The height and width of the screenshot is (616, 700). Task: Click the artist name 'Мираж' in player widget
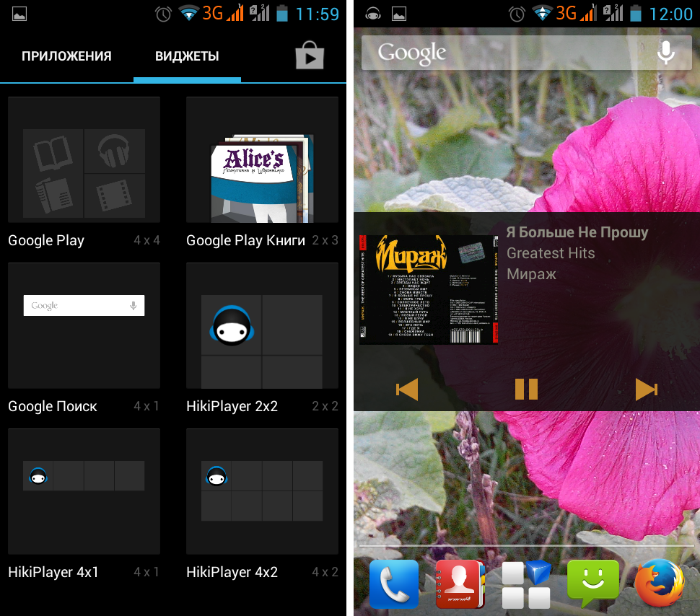[531, 274]
